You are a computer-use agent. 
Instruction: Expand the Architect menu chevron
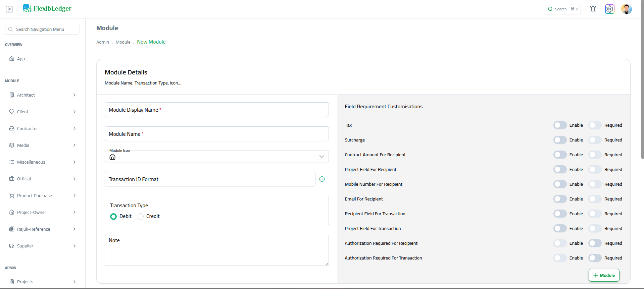(75, 95)
